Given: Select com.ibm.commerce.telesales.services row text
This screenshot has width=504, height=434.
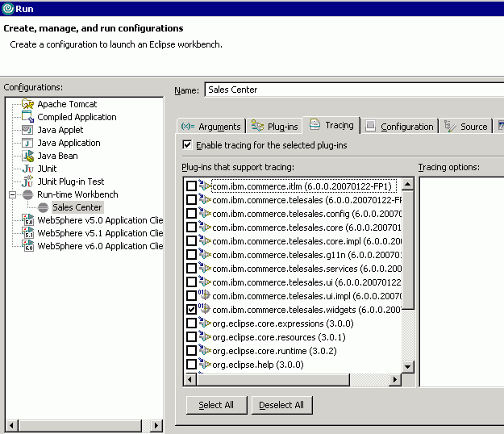Looking at the screenshot, I should coord(307,269).
